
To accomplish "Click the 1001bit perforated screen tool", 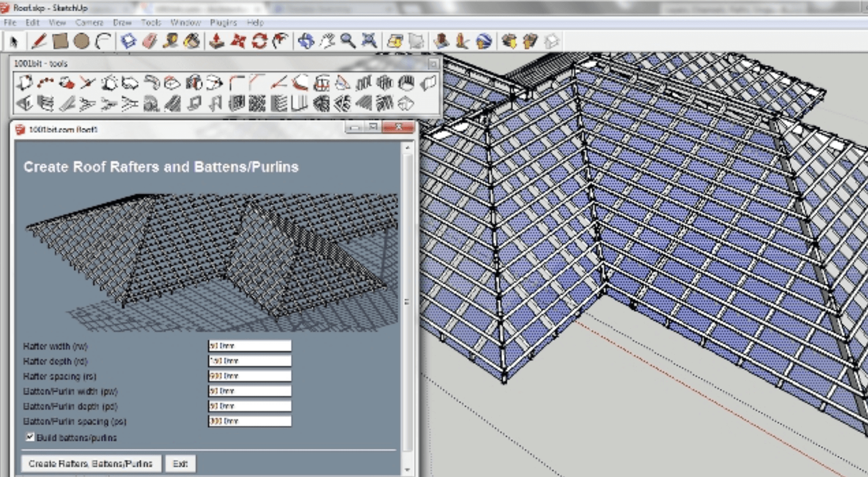I will click(x=257, y=104).
